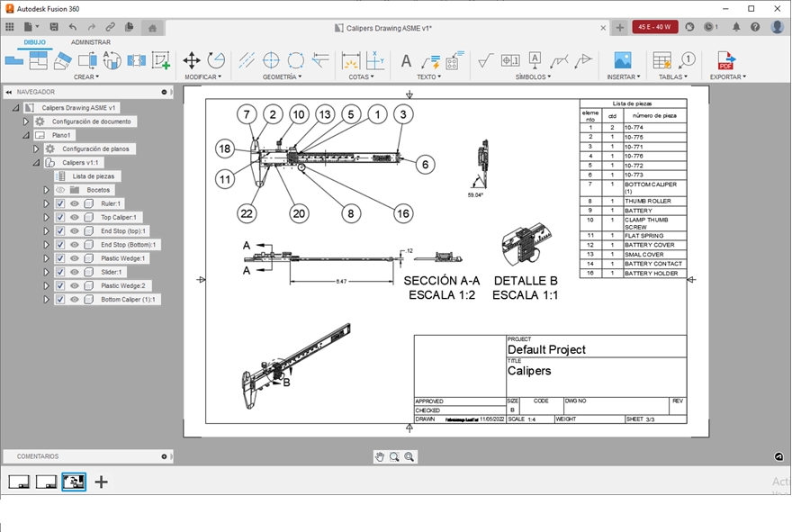792x532 pixels.
Task: Add a new sheet with the plus button
Action: [101, 482]
